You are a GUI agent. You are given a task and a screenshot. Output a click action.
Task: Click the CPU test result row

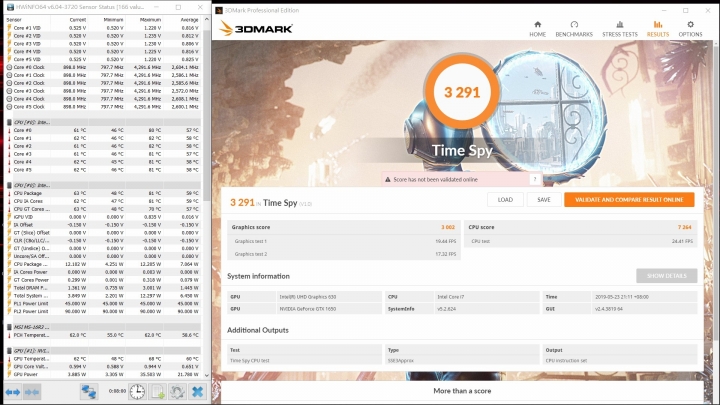click(580, 241)
